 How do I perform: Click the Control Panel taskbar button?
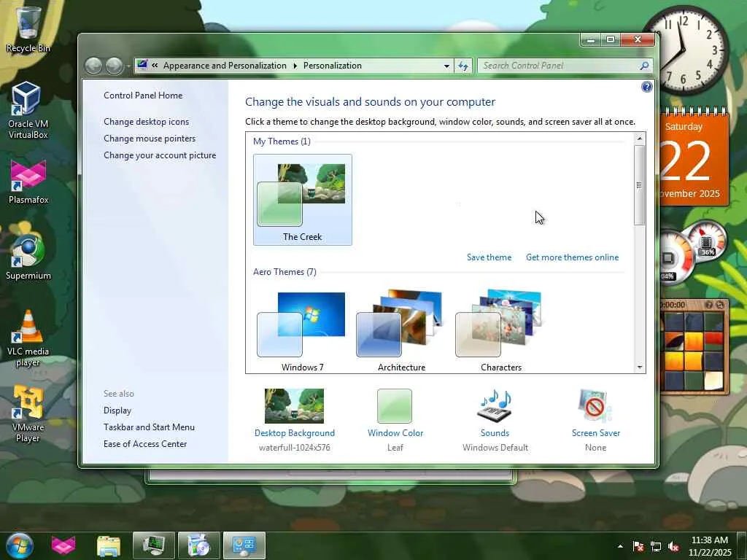pos(244,545)
